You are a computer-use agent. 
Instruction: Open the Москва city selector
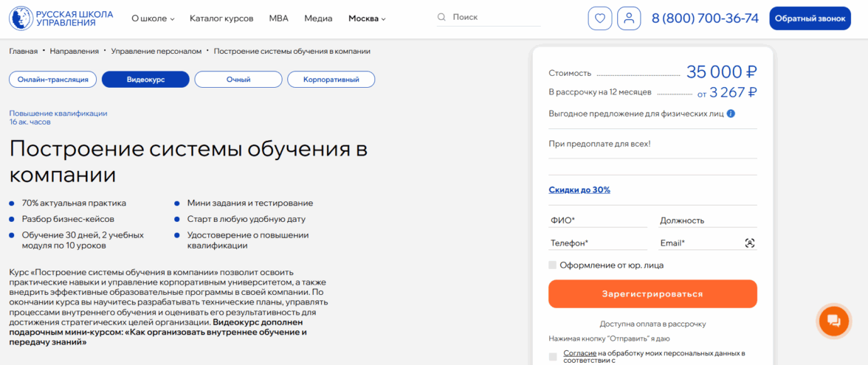pyautogui.click(x=367, y=18)
